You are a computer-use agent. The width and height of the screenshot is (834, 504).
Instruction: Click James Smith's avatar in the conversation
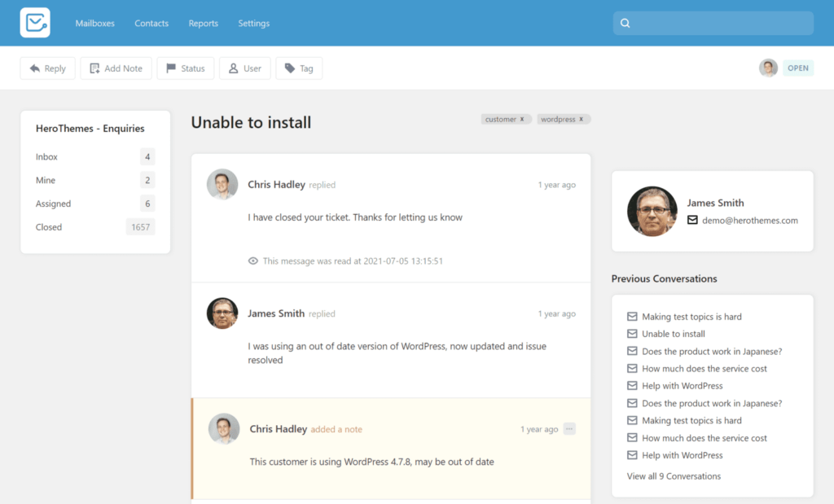pyautogui.click(x=222, y=313)
